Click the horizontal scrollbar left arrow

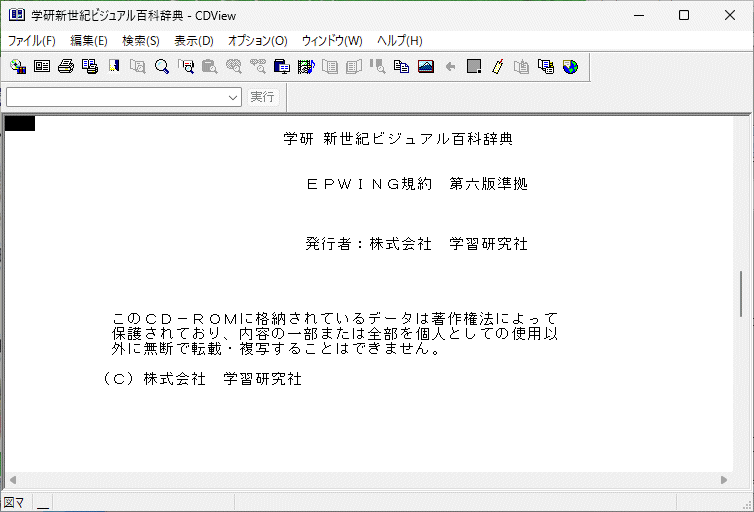click(13, 480)
